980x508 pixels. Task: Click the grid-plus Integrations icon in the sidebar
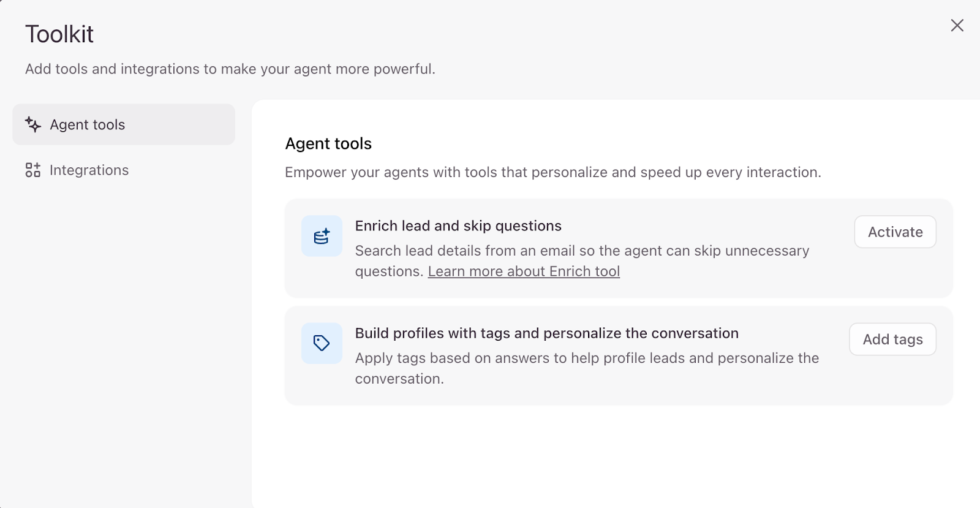33,170
